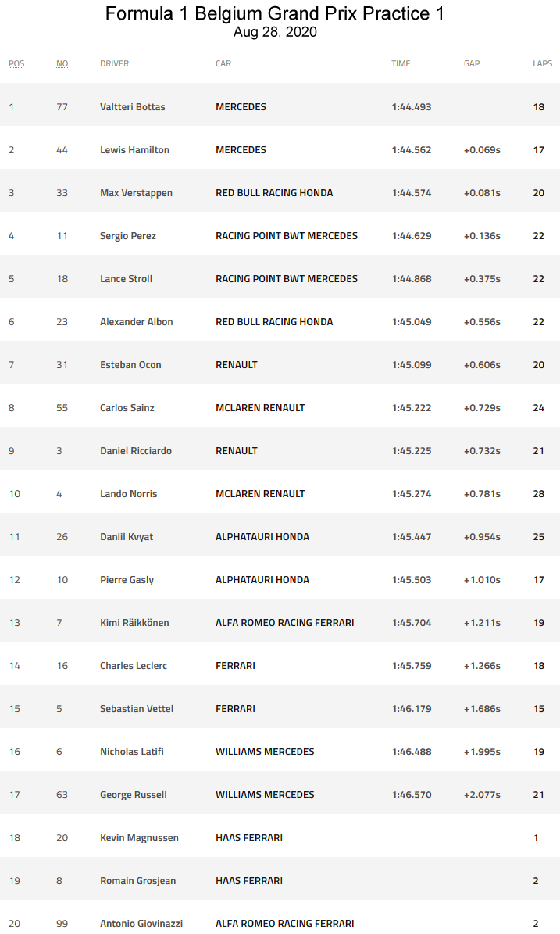Click the NO column header

(x=62, y=63)
